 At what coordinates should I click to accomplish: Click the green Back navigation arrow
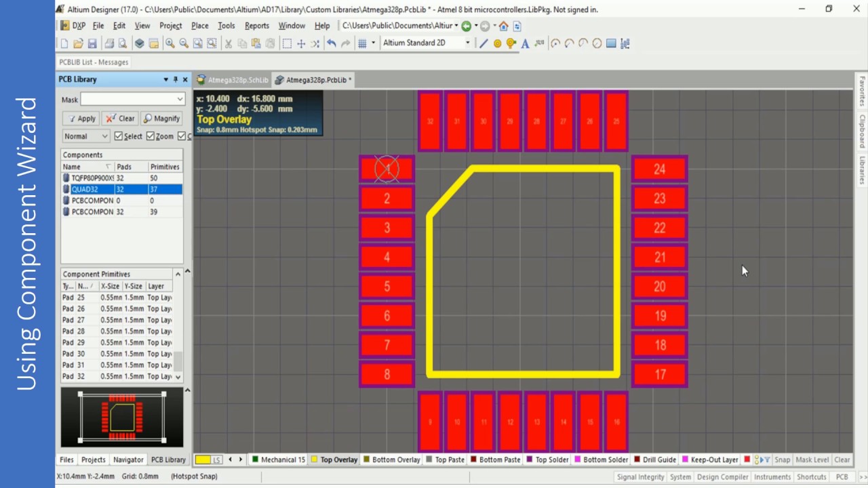tap(467, 26)
